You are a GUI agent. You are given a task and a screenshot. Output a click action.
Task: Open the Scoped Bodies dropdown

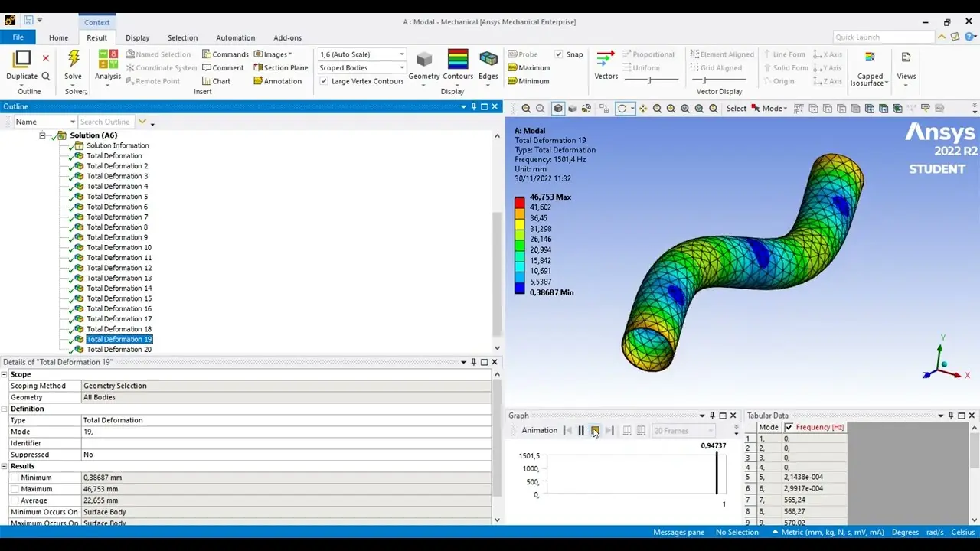pyautogui.click(x=361, y=68)
